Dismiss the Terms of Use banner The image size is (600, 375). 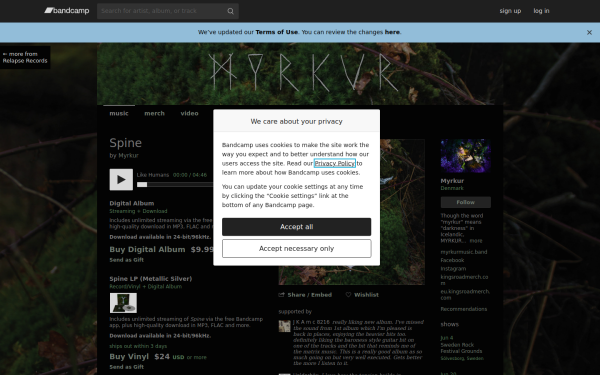(x=589, y=33)
